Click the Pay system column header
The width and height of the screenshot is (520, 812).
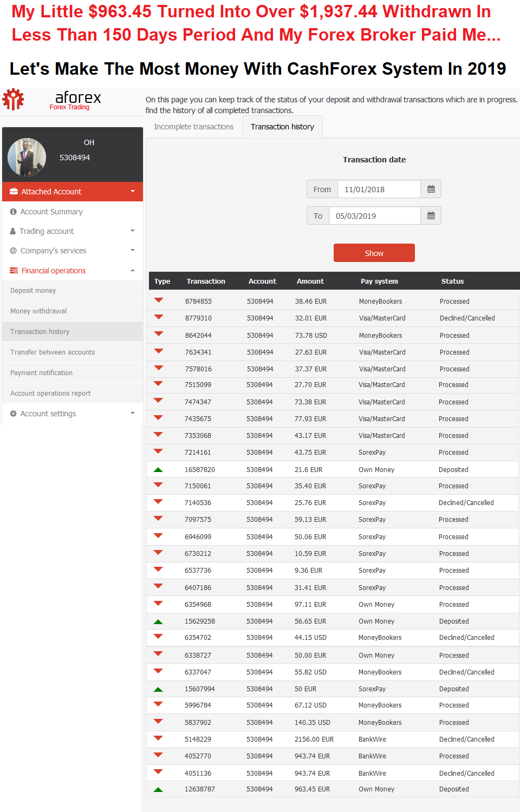[379, 281]
